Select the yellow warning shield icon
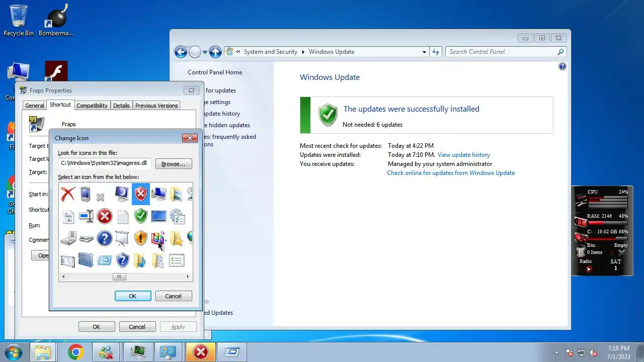The image size is (644, 362). [141, 238]
